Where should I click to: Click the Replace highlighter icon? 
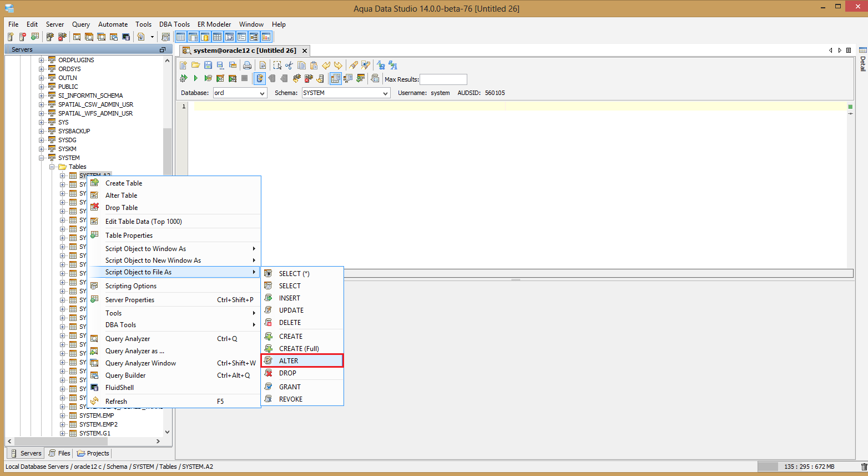(366, 65)
